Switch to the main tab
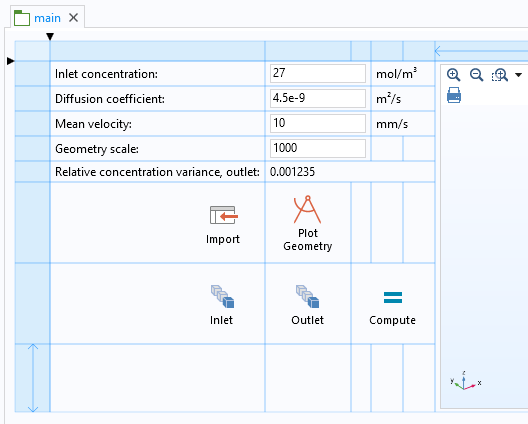The height and width of the screenshot is (424, 528). coord(47,18)
